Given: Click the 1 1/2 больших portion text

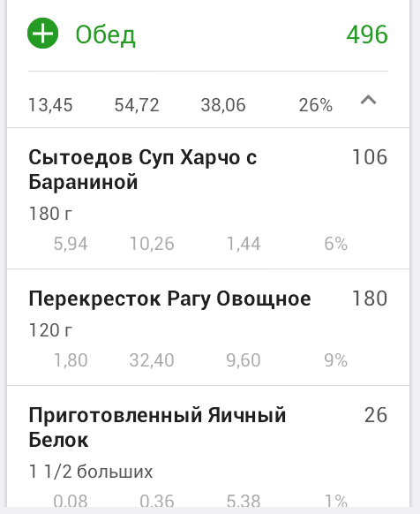Looking at the screenshot, I should (91, 472).
